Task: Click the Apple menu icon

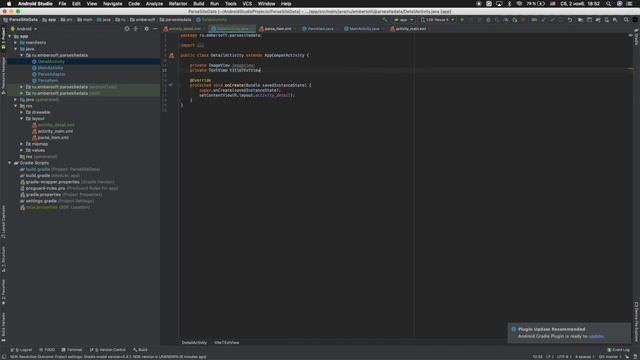Action: point(9,4)
